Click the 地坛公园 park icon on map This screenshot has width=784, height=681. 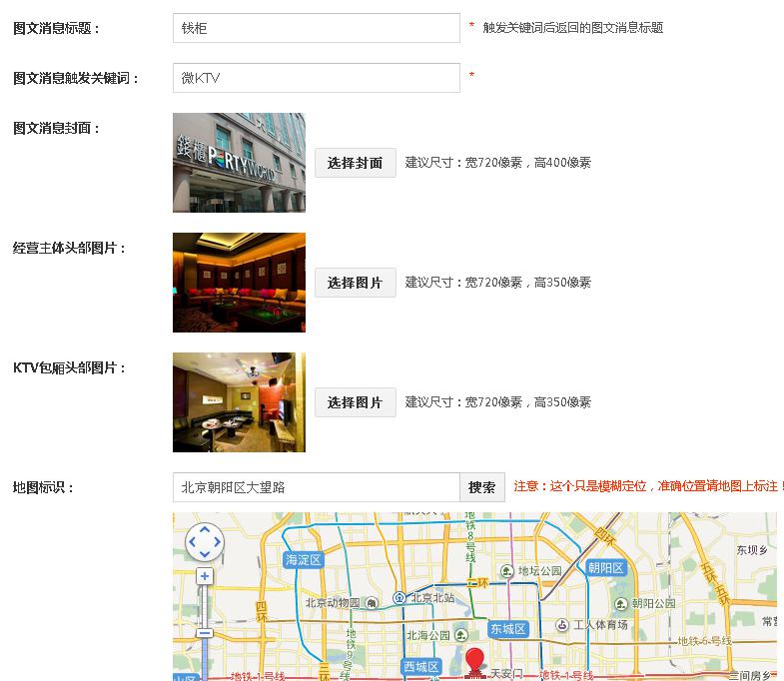[x=507, y=572]
